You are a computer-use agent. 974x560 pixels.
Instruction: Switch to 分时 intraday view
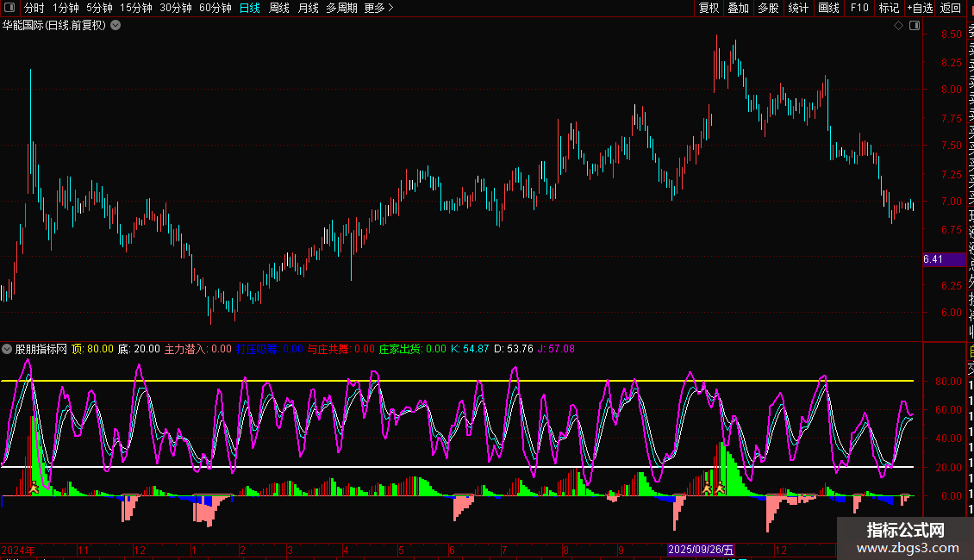tap(34, 8)
